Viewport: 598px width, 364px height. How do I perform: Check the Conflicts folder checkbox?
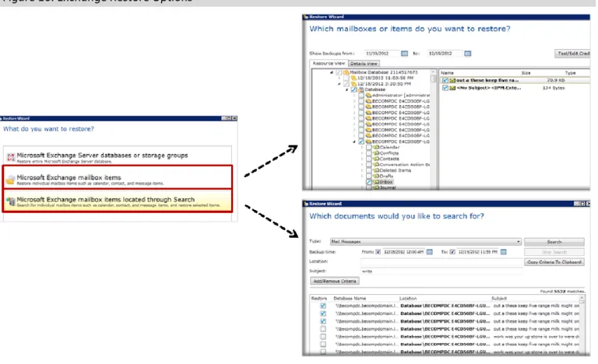[x=369, y=153]
